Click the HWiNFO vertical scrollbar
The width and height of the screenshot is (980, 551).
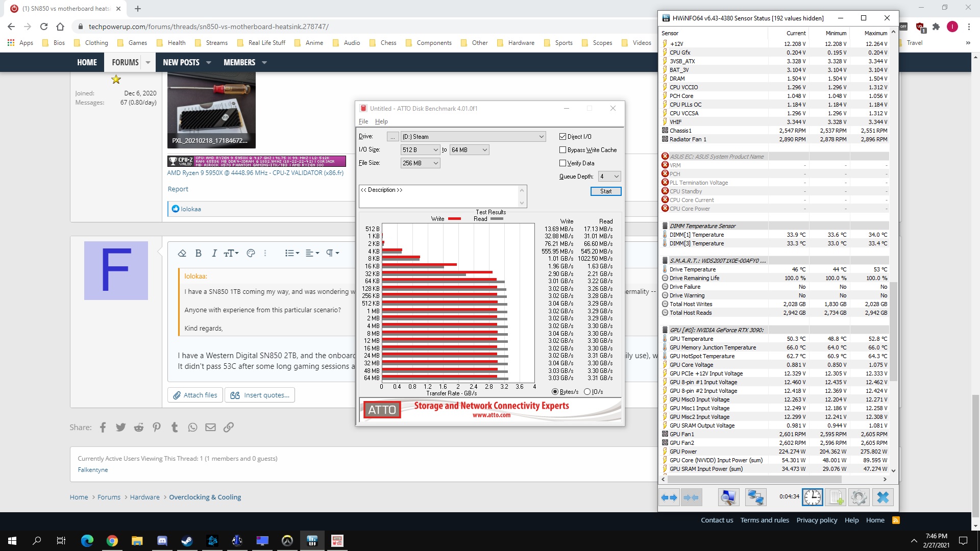pyautogui.click(x=893, y=332)
